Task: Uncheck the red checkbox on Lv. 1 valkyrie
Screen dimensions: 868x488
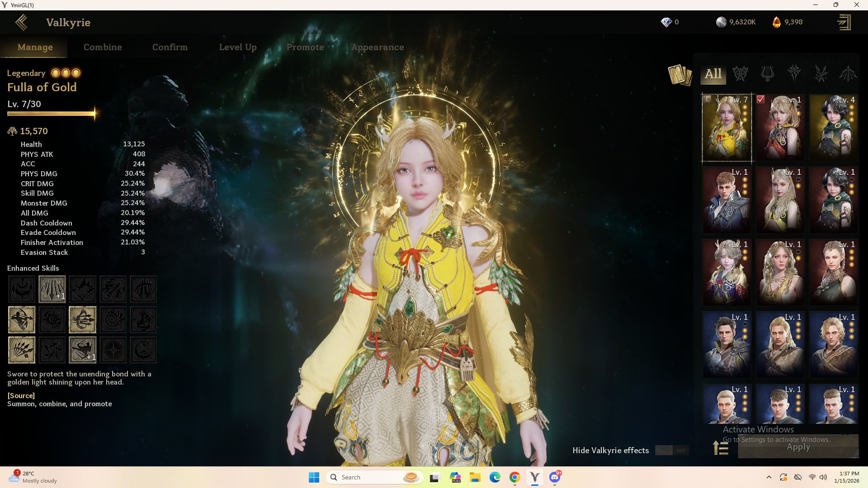Action: [761, 99]
